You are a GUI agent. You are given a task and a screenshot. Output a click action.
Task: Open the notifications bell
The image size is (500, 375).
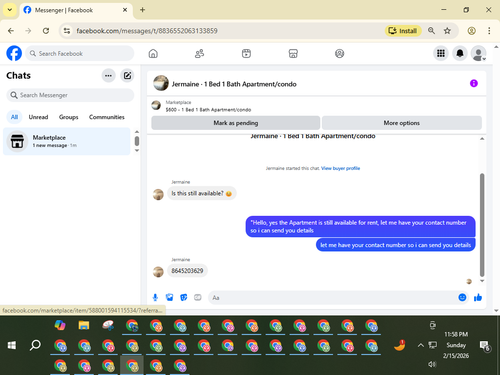point(460,53)
